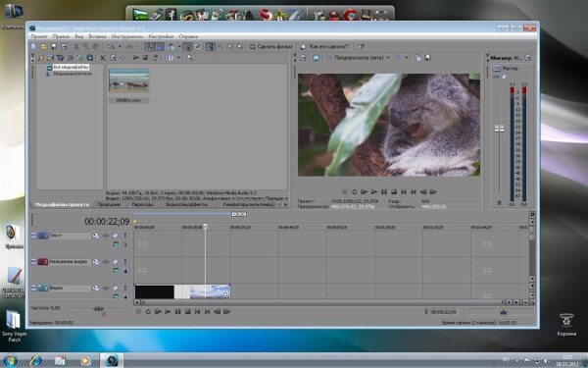Open the external monitor preview icon
Image resolution: width=588 pixels, height=368 pixels.
click(316, 58)
